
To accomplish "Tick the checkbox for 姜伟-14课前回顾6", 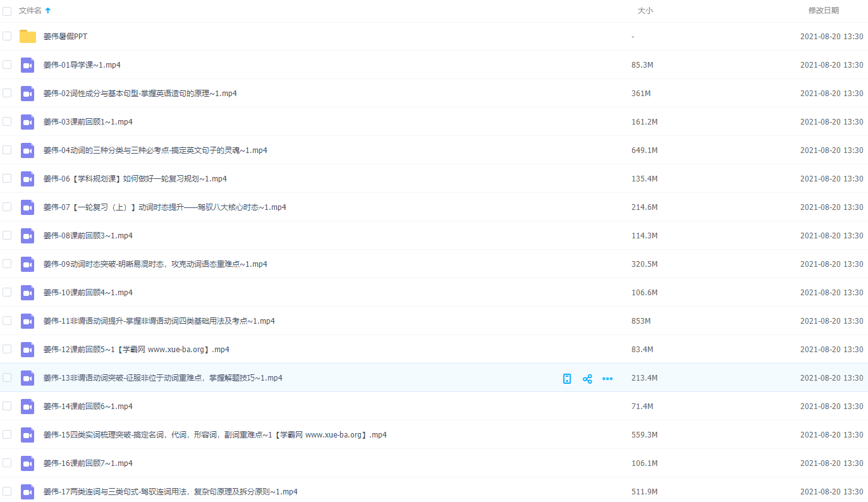I will tap(7, 406).
